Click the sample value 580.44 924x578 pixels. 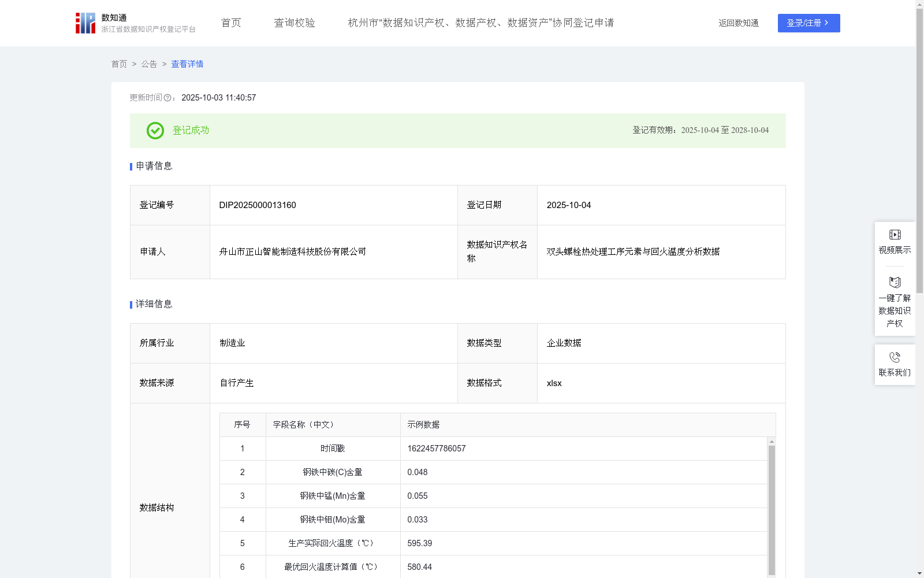click(x=420, y=567)
